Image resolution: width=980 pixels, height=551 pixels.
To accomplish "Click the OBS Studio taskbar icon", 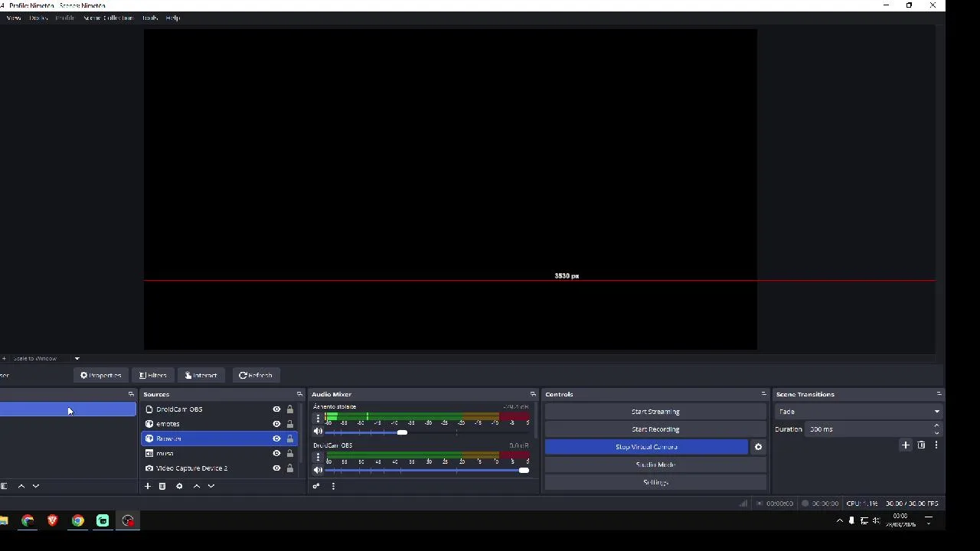I will click(x=128, y=521).
